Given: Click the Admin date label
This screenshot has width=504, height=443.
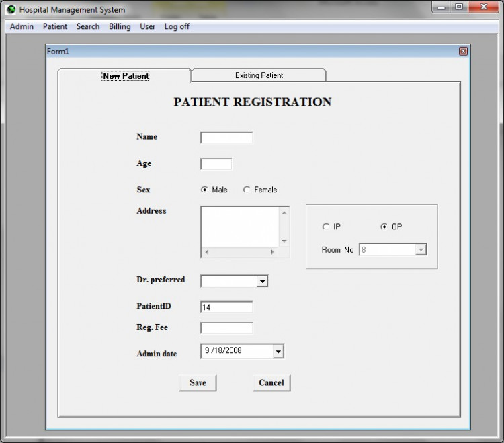Looking at the screenshot, I should (157, 354).
